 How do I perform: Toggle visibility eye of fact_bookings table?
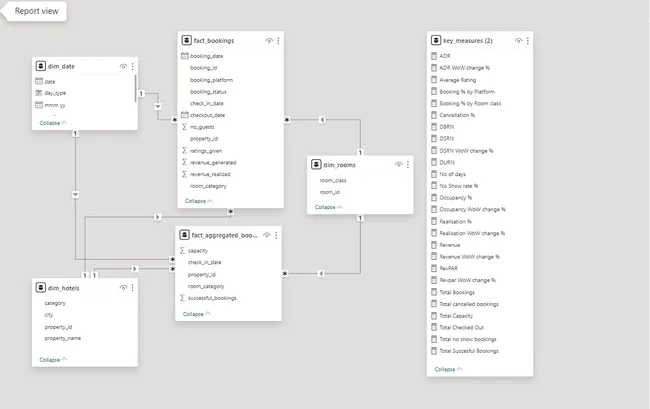click(269, 41)
